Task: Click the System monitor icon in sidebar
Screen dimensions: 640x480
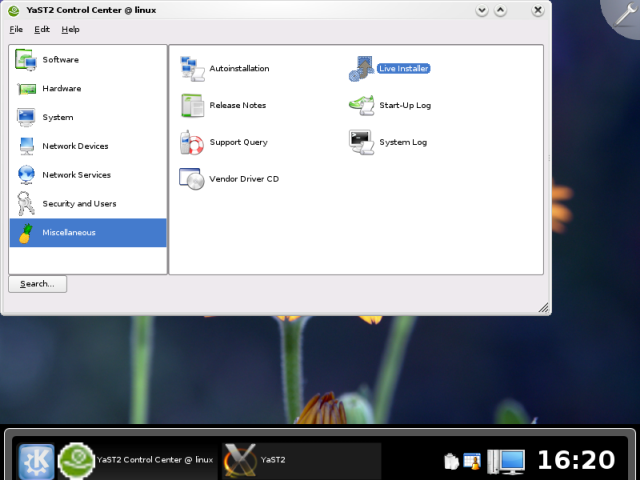Action: 26,118
